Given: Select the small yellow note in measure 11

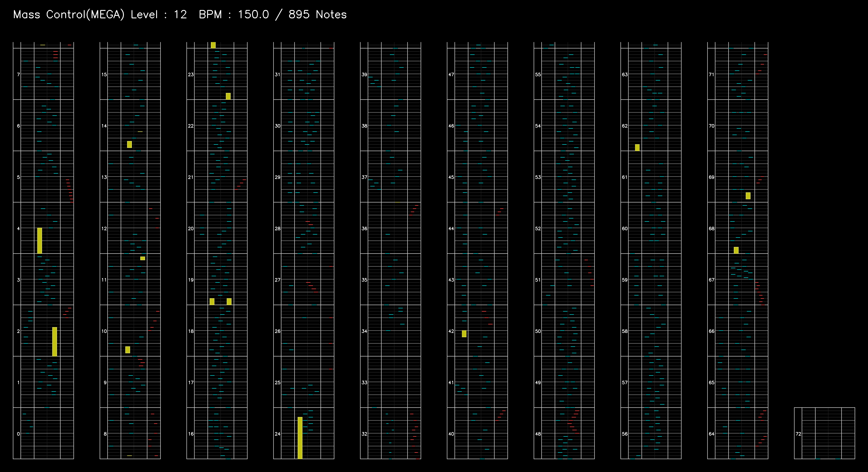Looking at the screenshot, I should coord(143,258).
